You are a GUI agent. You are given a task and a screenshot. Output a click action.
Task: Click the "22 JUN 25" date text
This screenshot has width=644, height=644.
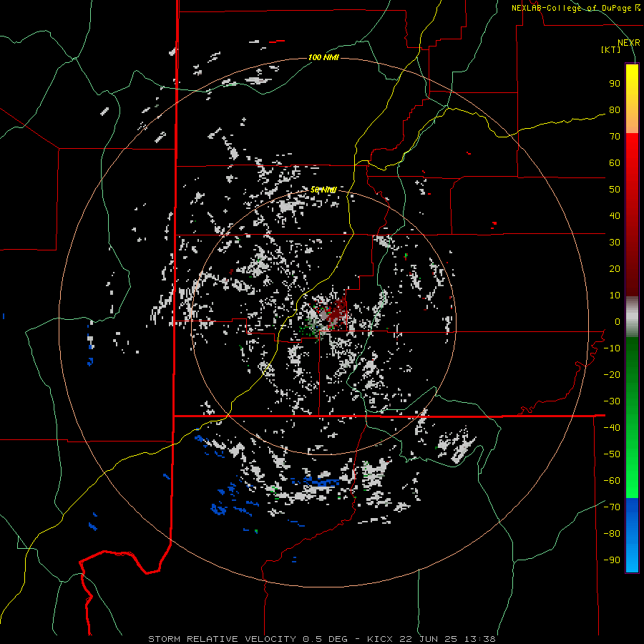pos(429,639)
